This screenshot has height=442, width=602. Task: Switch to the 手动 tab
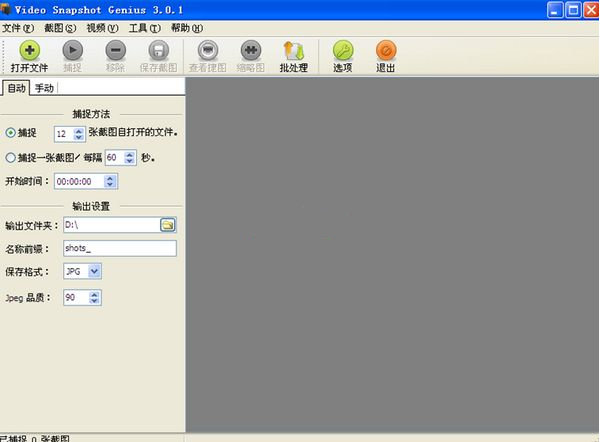[44, 88]
